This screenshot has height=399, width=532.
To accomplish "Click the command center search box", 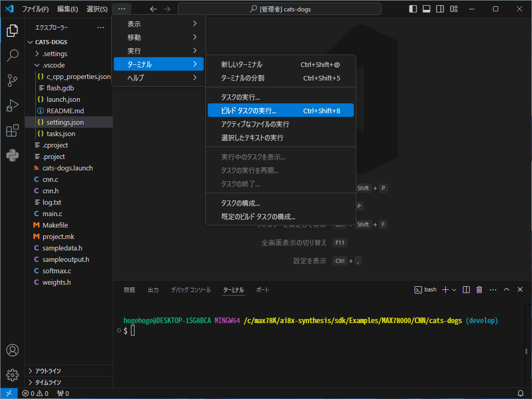I will coord(280,9).
